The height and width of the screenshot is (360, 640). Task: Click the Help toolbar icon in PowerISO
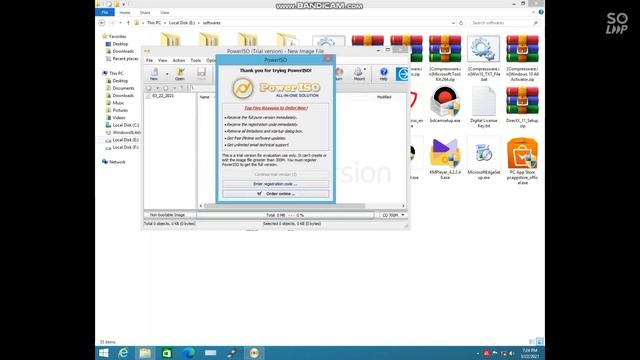pyautogui.click(x=383, y=74)
